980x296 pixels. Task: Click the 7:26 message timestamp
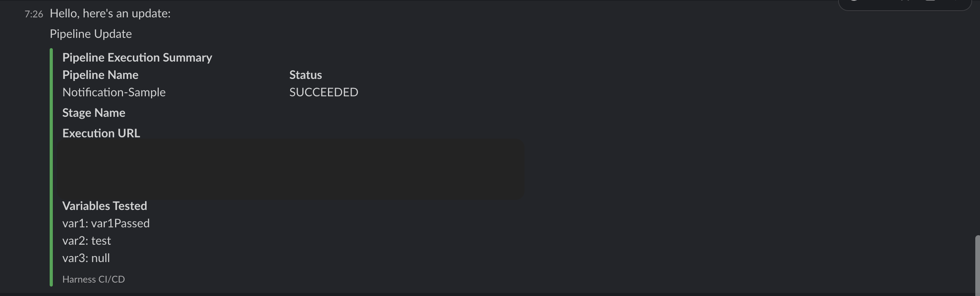pyautogui.click(x=34, y=14)
